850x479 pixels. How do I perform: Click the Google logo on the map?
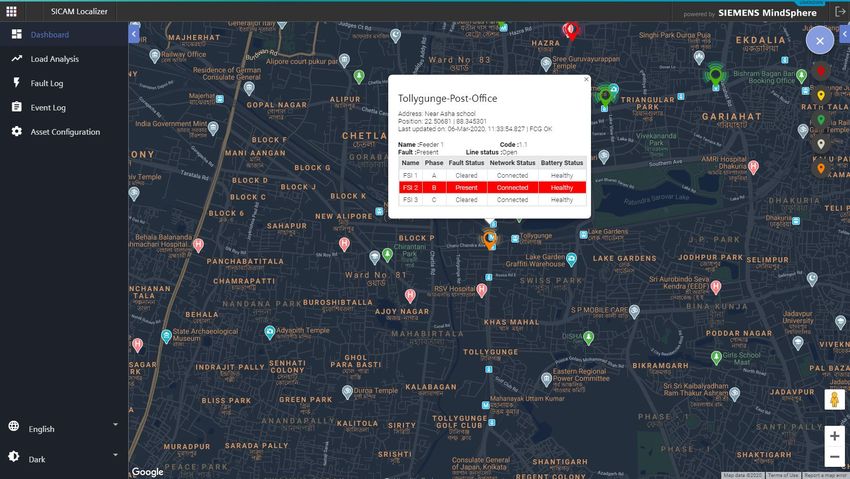[147, 472]
